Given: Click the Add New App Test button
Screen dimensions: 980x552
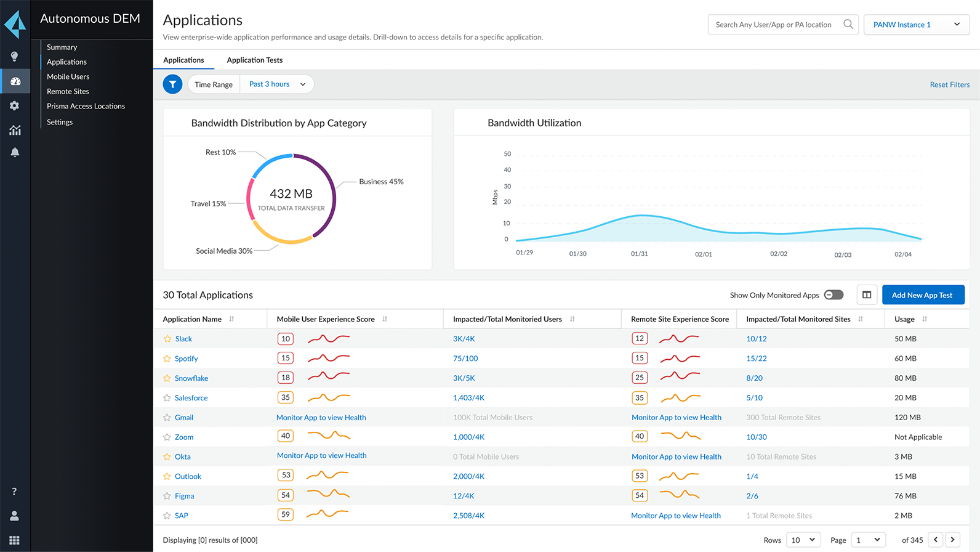Looking at the screenshot, I should (922, 295).
